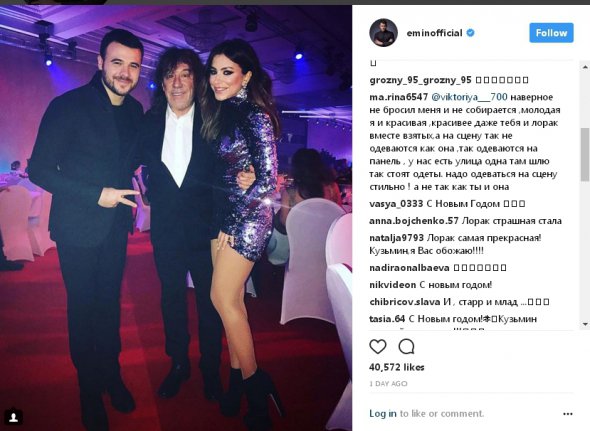Open the eminofficial username link
Image resolution: width=590 pixels, height=431 pixels.
click(434, 33)
